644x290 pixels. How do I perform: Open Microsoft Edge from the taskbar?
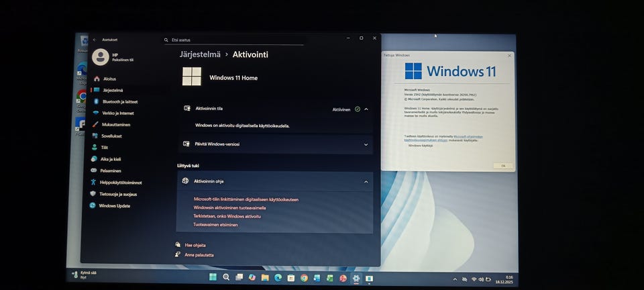278,278
